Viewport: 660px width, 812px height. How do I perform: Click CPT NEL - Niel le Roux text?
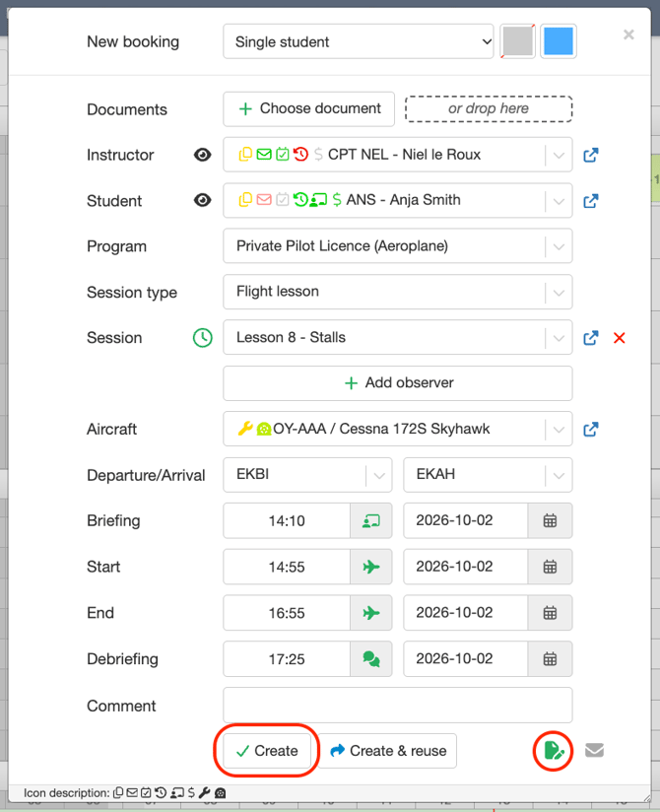click(404, 155)
